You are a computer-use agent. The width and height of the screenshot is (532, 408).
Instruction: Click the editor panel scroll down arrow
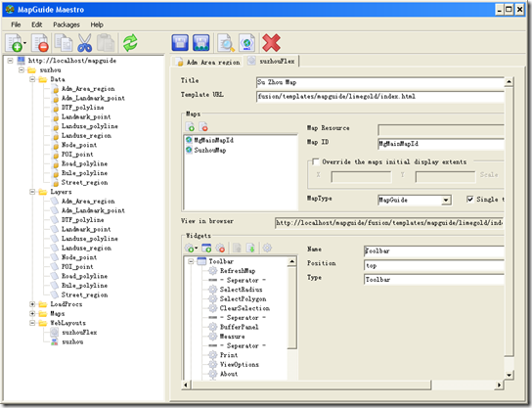[x=509, y=375]
